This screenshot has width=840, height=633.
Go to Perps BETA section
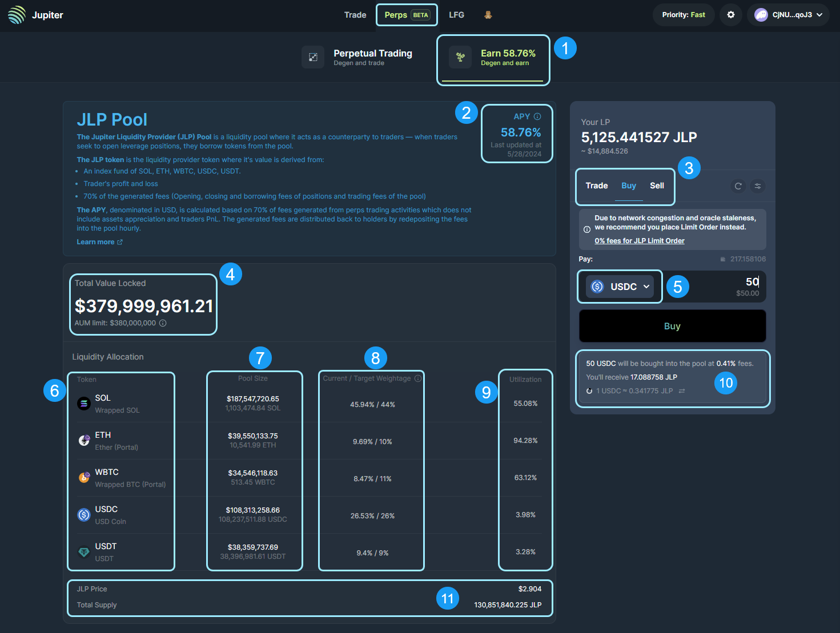pos(407,15)
